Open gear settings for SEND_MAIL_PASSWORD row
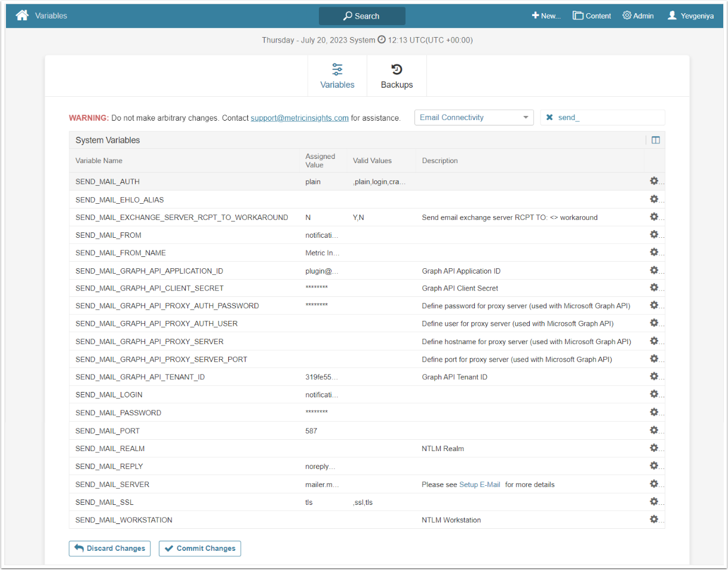 tap(654, 412)
